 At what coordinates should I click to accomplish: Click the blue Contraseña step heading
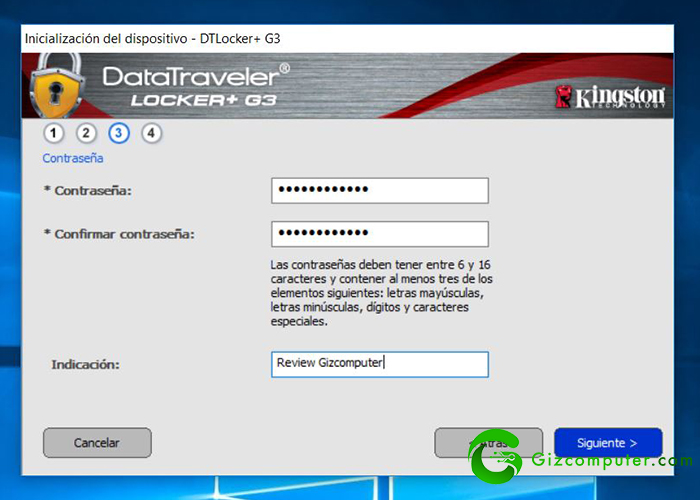pos(73,158)
